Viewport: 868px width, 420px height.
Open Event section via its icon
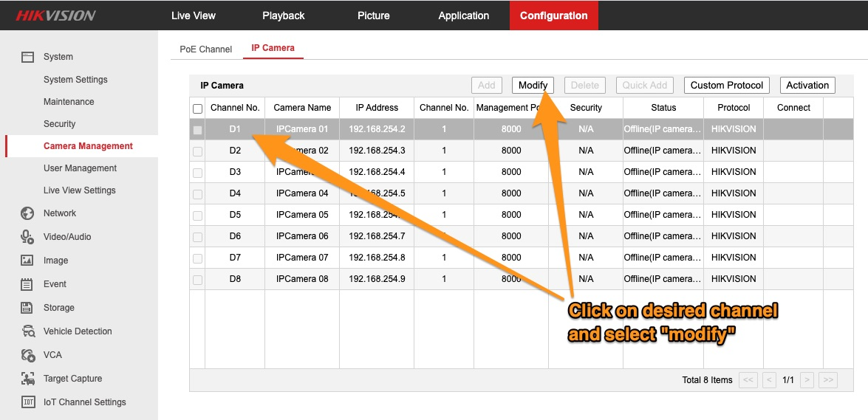(x=27, y=284)
